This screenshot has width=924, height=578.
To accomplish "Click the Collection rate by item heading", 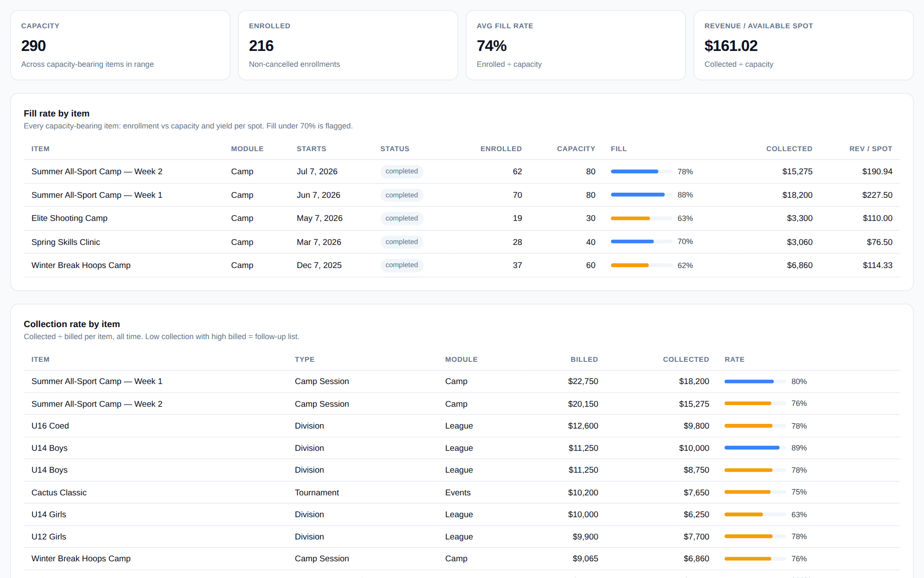I will point(71,324).
